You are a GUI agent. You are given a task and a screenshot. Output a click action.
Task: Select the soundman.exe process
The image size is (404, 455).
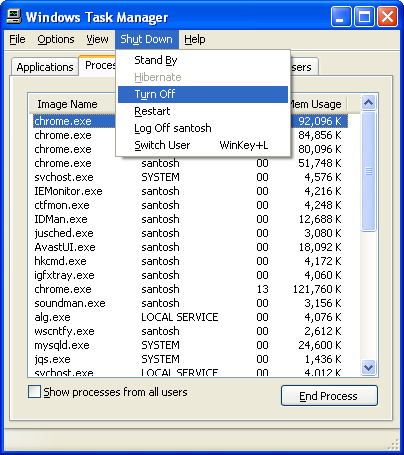(190, 303)
